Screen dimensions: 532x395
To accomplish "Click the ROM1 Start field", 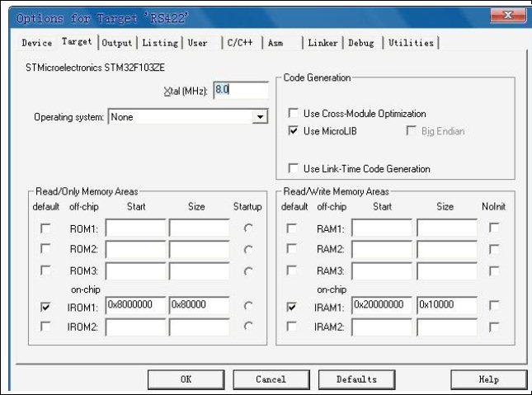I will click(x=135, y=228).
